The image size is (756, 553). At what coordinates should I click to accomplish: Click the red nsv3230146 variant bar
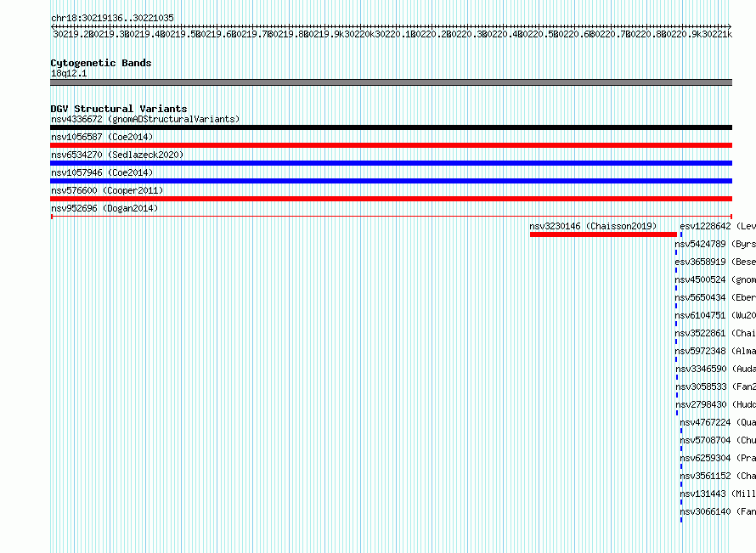point(603,234)
